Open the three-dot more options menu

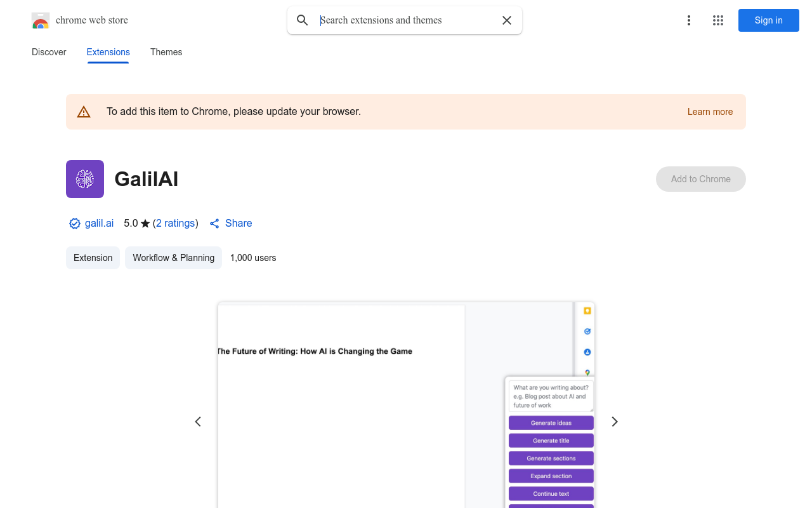tap(689, 20)
